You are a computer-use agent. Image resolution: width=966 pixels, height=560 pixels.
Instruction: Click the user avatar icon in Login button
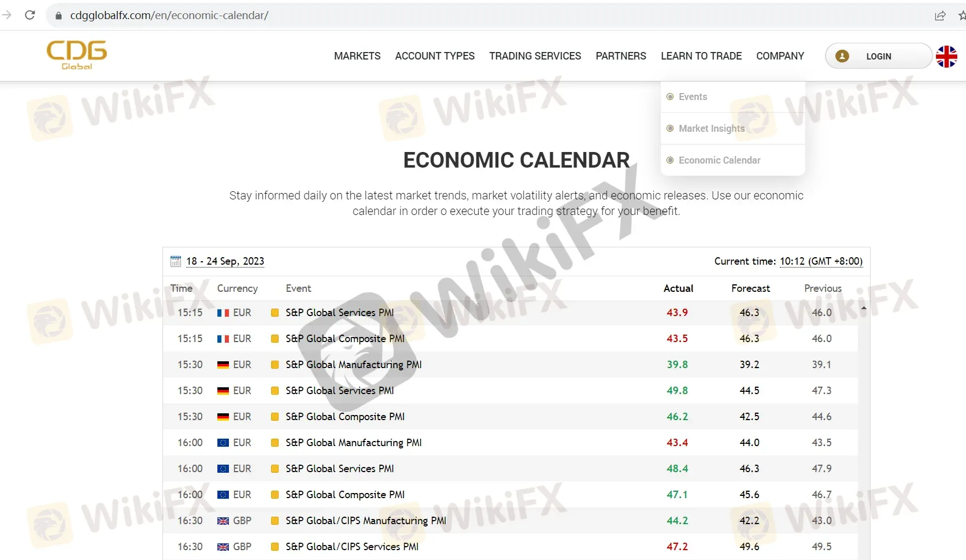842,56
